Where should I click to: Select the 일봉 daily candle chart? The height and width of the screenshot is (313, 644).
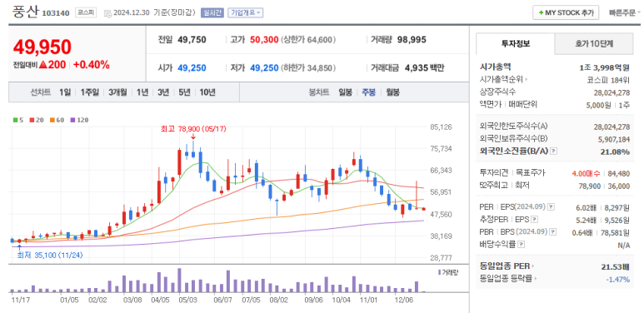click(345, 92)
